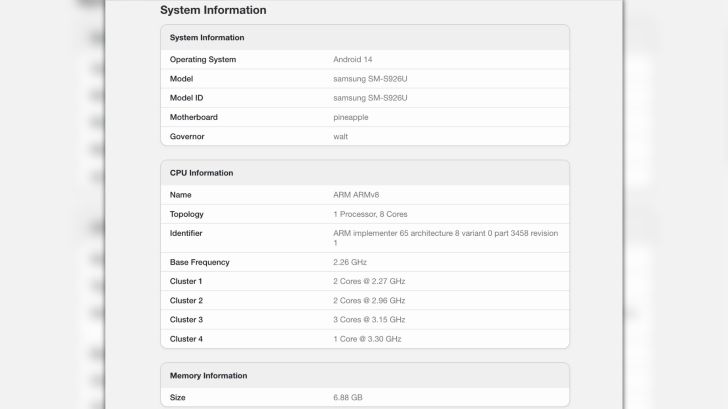Screen dimensions: 728x409
Task: Click the 'Cluster 1' label
Action: [x=186, y=281]
